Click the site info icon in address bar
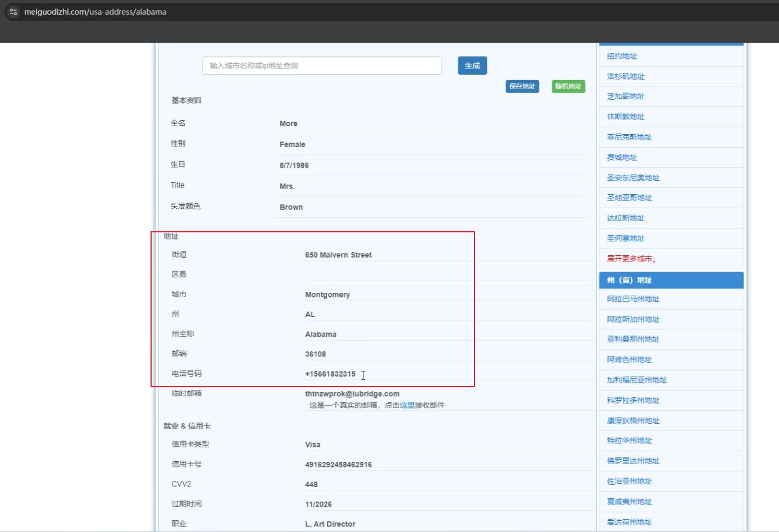 (x=13, y=12)
